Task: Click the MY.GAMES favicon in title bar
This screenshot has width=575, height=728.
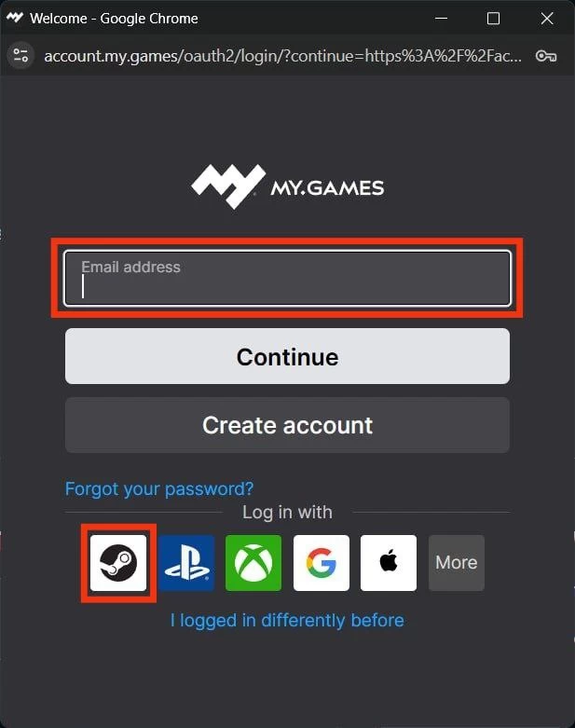Action: pyautogui.click(x=14, y=18)
